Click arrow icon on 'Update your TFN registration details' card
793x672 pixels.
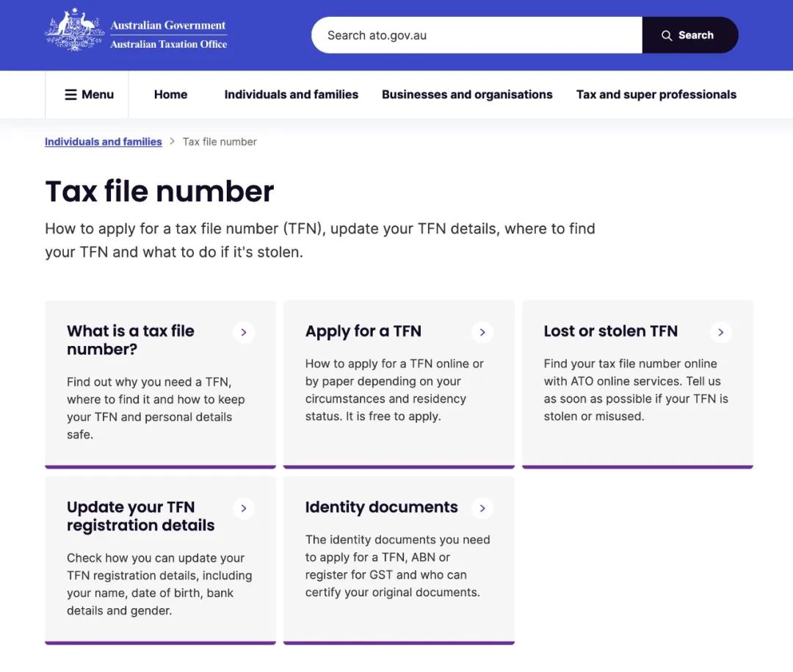(244, 508)
